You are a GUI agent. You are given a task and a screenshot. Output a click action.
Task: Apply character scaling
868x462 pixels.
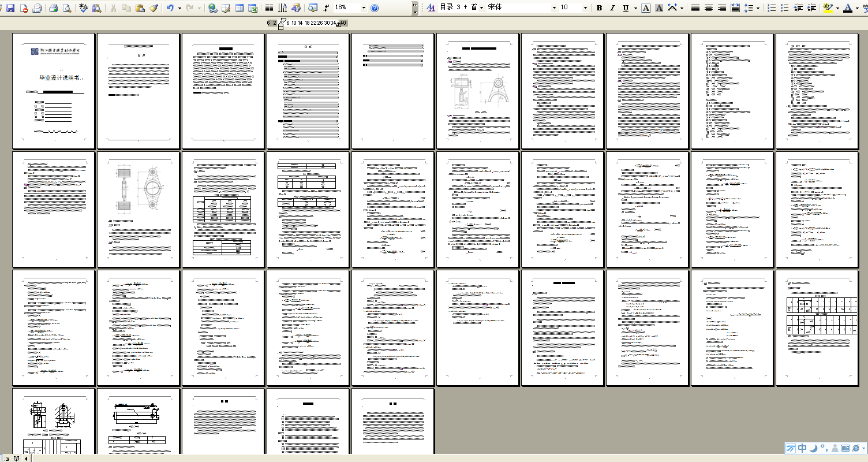[x=672, y=8]
